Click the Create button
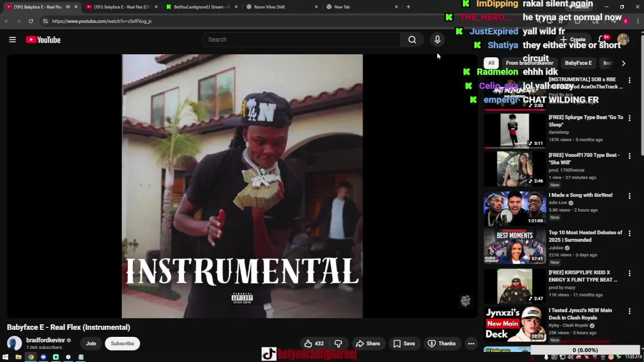The width and height of the screenshot is (644, 362). (574, 39)
